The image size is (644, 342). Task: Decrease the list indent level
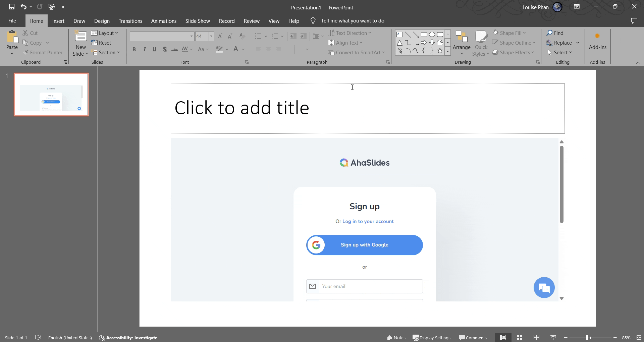[293, 36]
